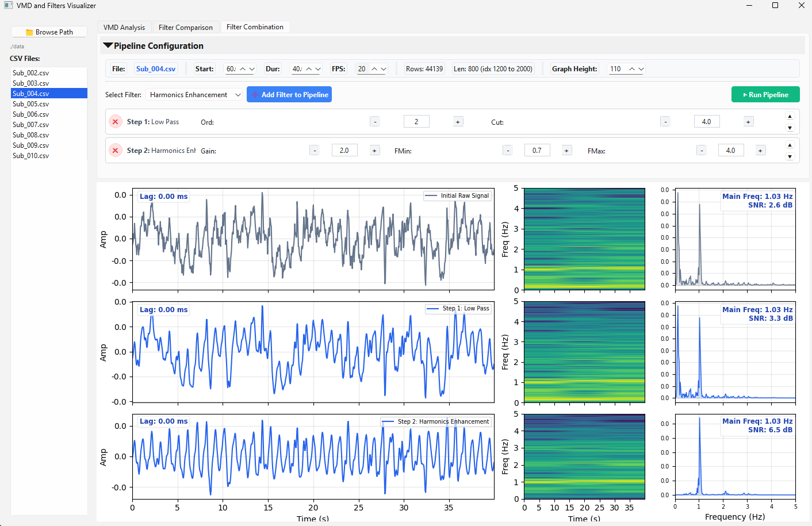Run the Pipeline
812x526 pixels.
click(765, 95)
